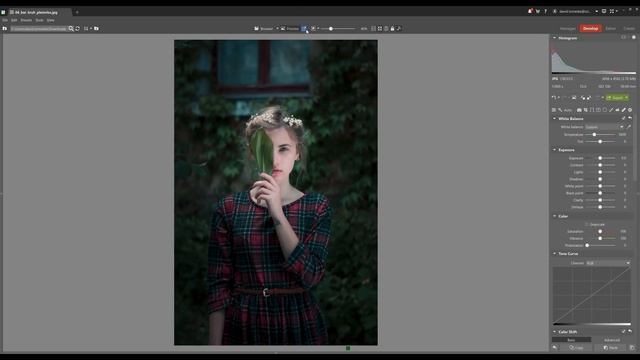
Task: Collapse the Exposure section
Action: [554, 150]
